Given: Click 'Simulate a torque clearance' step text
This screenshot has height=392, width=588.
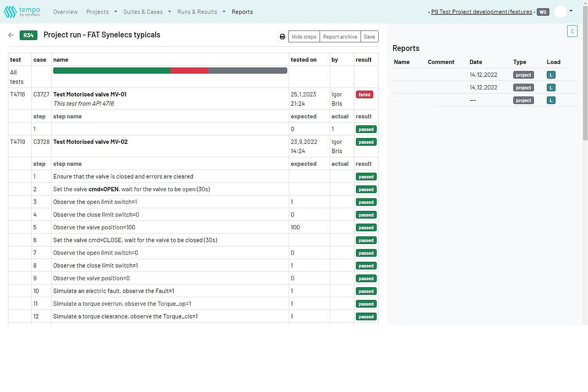Looking at the screenshot, I should (125, 317).
